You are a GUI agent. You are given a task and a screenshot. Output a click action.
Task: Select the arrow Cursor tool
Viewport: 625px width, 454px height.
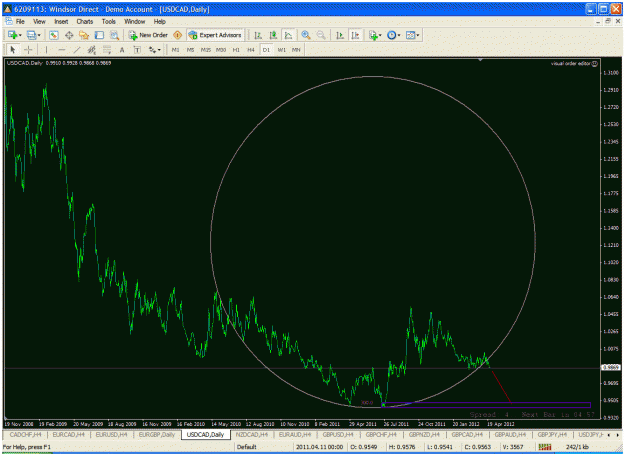pos(12,49)
